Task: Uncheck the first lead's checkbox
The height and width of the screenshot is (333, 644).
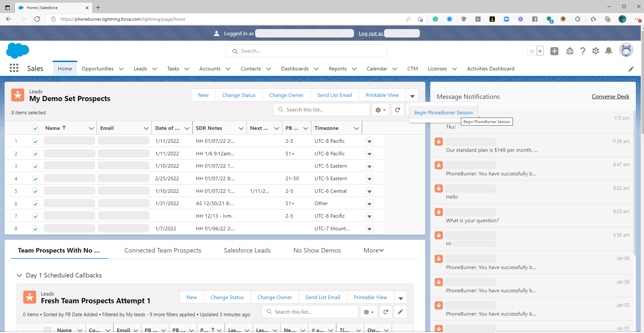Action: click(x=36, y=141)
